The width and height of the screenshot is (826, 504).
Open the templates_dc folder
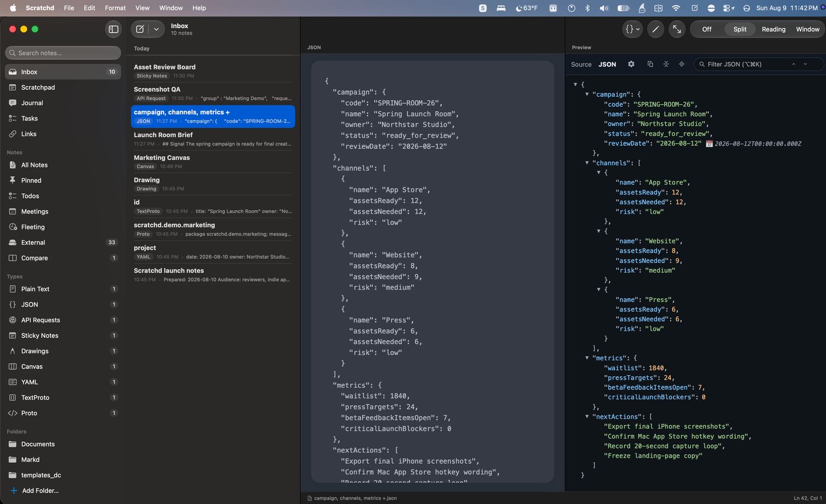(63, 475)
